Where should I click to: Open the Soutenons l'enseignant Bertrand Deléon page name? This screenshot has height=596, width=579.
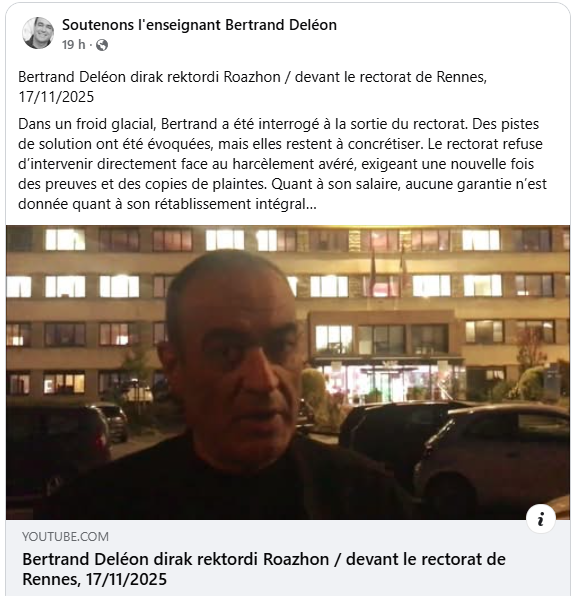[x=199, y=25]
